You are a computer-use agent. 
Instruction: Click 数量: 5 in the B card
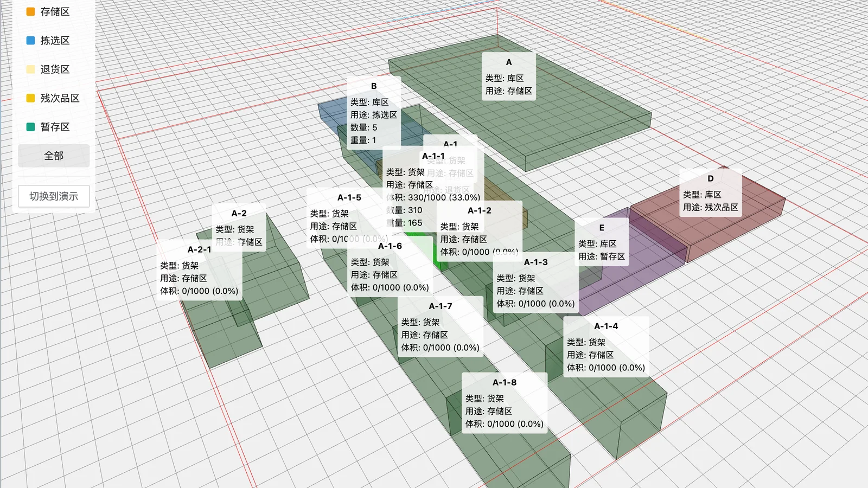tap(363, 127)
